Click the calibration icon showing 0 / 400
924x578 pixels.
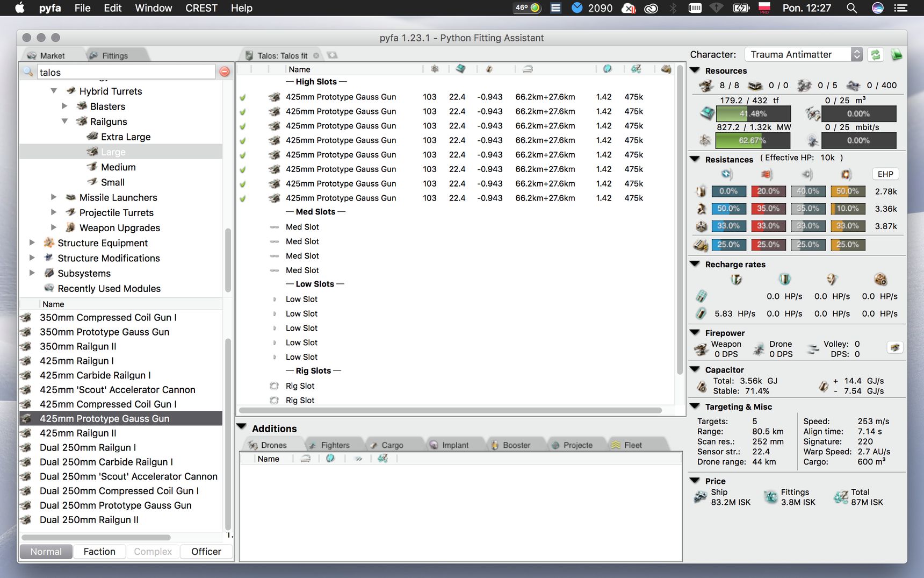[x=853, y=85]
